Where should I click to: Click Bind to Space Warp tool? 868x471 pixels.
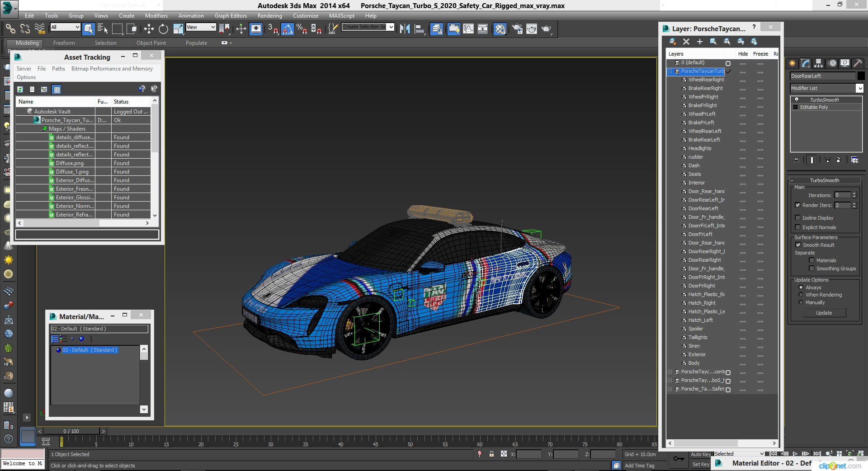click(x=40, y=29)
